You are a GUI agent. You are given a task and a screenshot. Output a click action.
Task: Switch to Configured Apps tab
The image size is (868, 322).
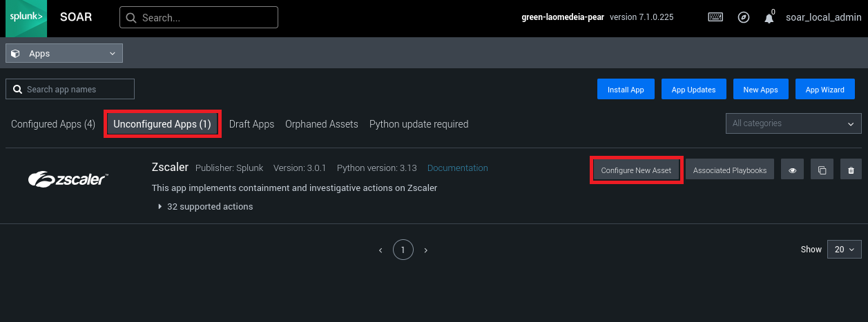tap(53, 124)
